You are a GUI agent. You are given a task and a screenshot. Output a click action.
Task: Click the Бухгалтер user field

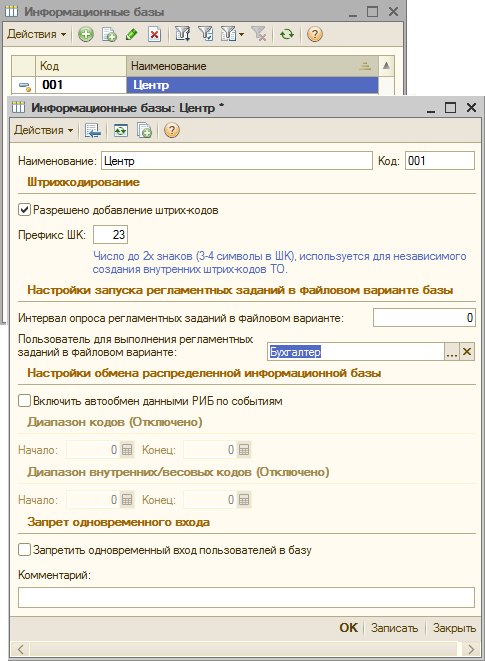[x=356, y=352]
